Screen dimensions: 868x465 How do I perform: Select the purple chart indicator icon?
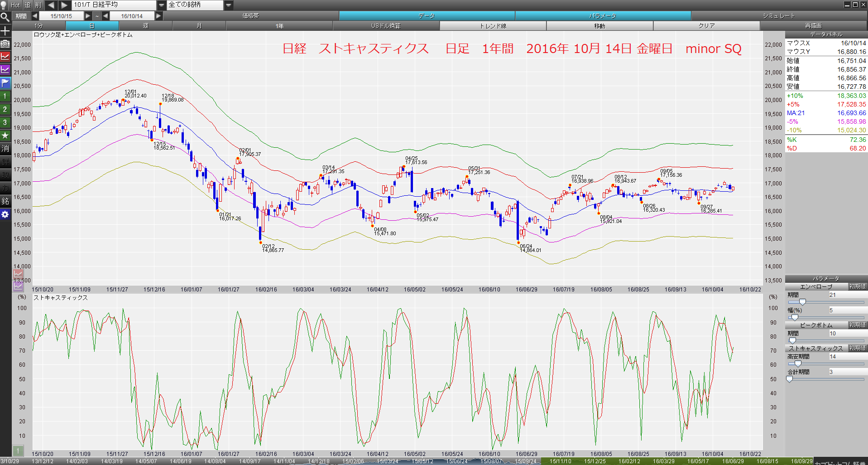[x=5, y=70]
